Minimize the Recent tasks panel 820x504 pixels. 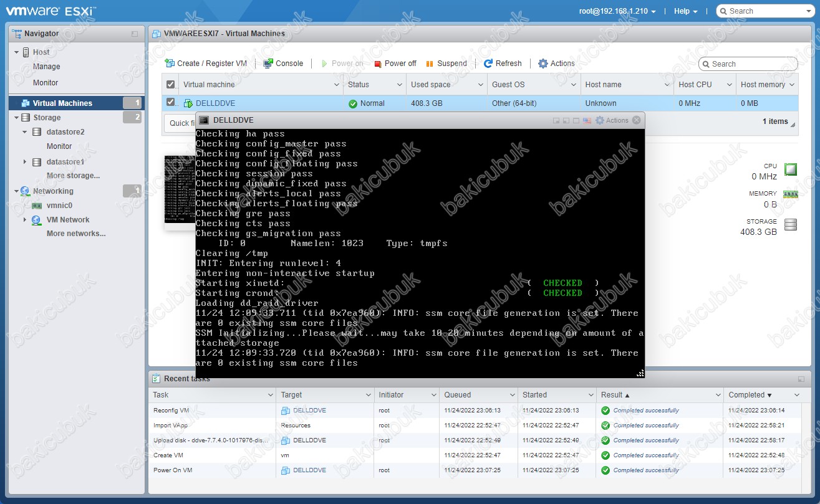801,379
